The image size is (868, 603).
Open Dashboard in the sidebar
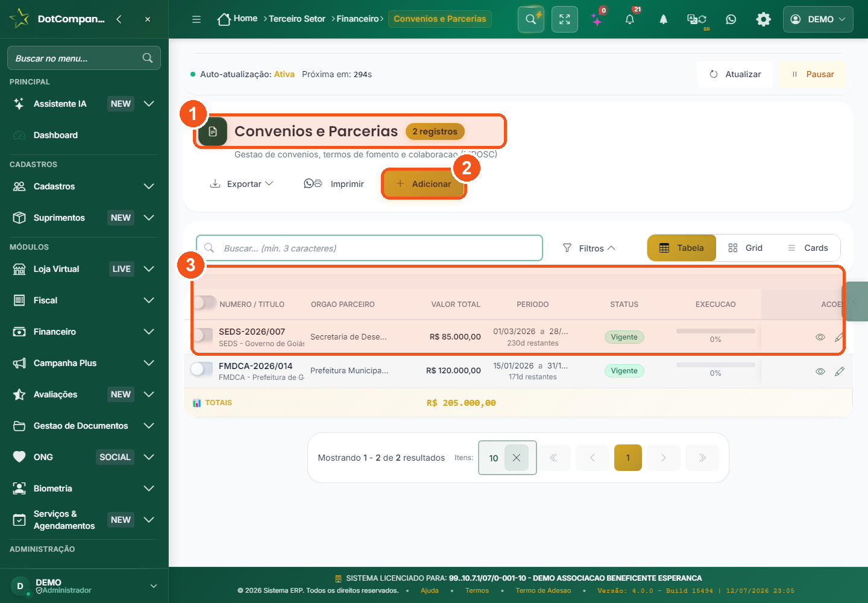[84, 135]
